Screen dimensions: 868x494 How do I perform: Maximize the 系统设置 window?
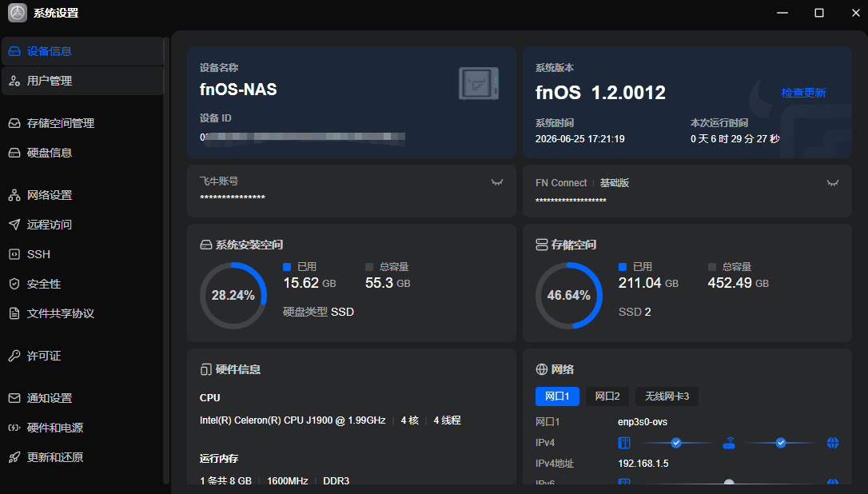tap(818, 13)
